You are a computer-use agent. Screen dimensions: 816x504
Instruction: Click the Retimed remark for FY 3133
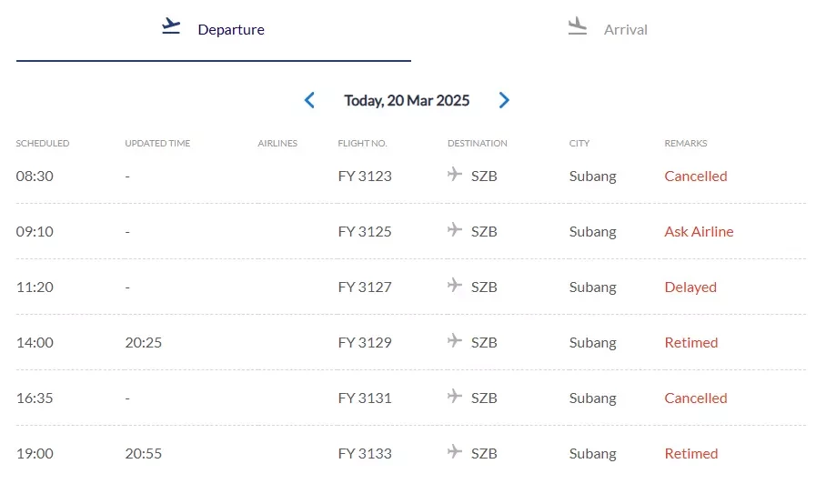tap(691, 453)
